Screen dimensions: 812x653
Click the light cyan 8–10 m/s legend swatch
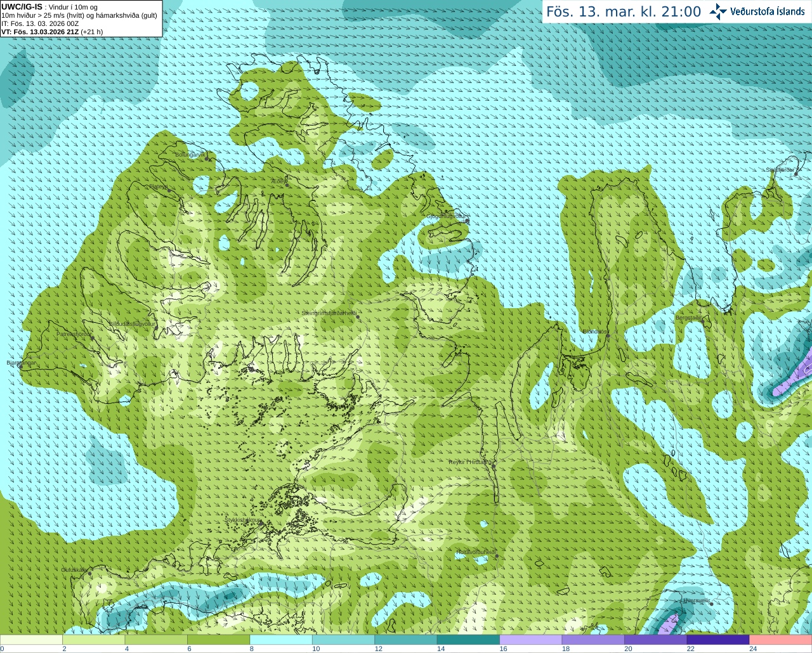[x=281, y=640]
